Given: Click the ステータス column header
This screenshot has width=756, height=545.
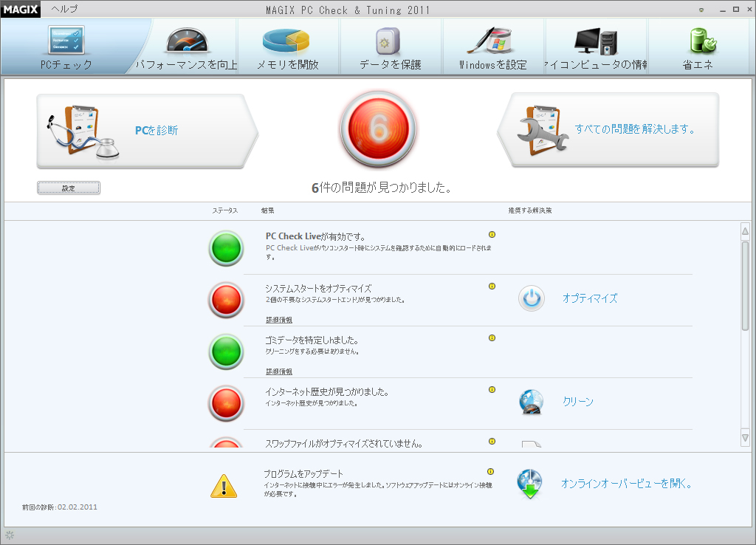Looking at the screenshot, I should click(x=224, y=210).
